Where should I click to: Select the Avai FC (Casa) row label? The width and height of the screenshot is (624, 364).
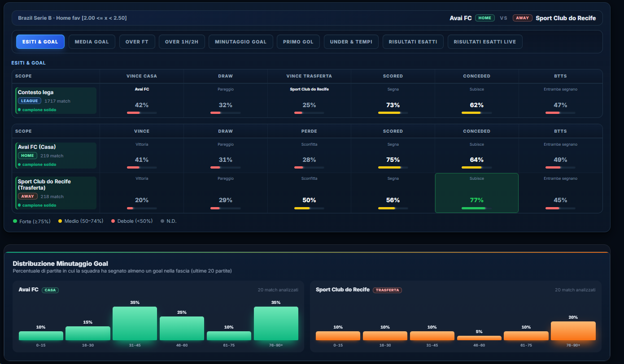(x=37, y=147)
